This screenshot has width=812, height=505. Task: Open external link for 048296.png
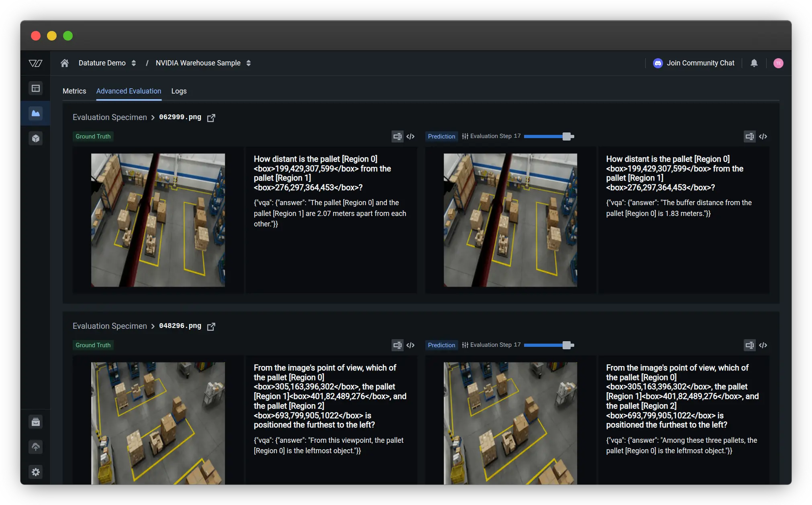(x=211, y=326)
